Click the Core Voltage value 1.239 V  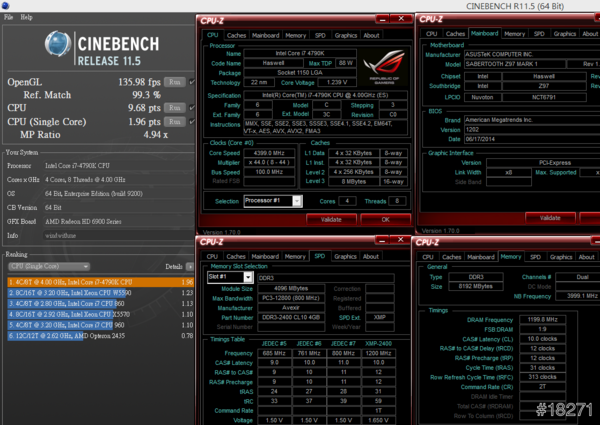[x=337, y=82]
